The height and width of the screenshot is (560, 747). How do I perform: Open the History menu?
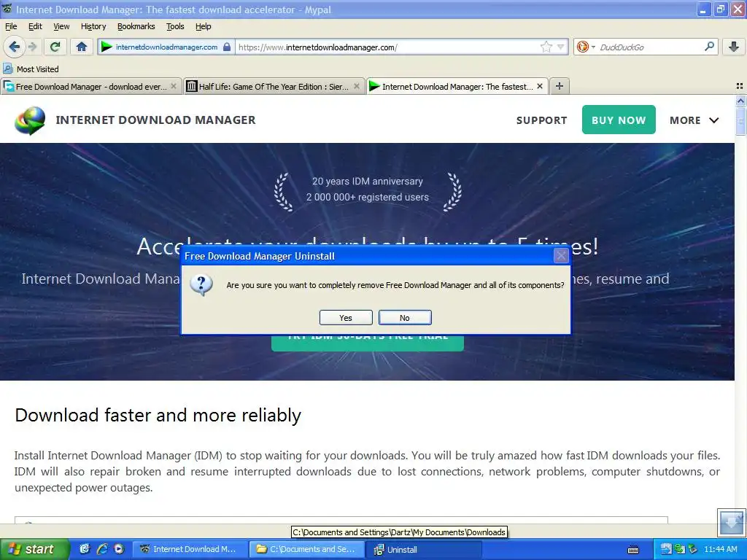point(93,27)
